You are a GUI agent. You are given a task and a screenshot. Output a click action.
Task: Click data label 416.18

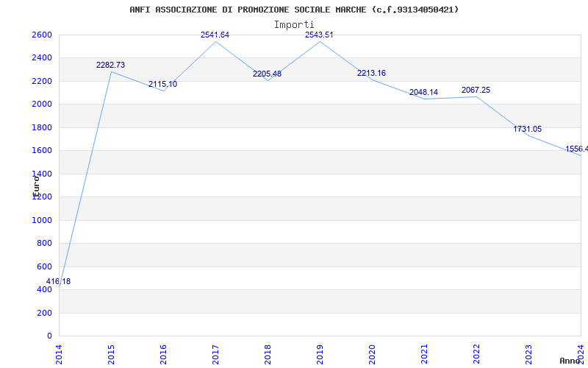coord(58,282)
